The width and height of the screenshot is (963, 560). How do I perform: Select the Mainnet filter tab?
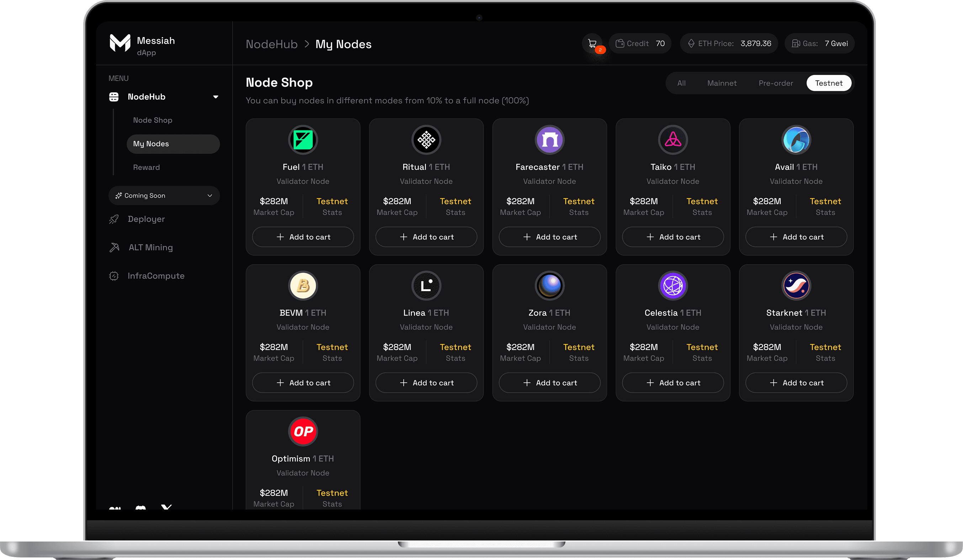pos(722,83)
